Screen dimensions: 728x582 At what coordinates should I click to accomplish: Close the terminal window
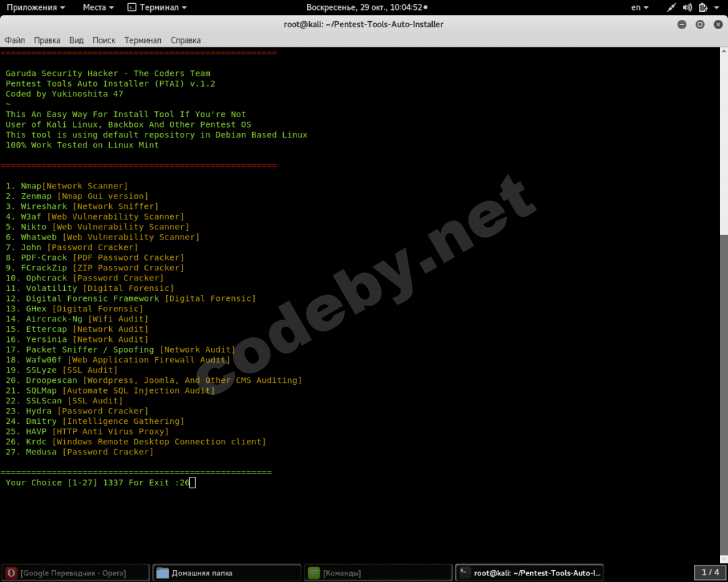coord(718,24)
